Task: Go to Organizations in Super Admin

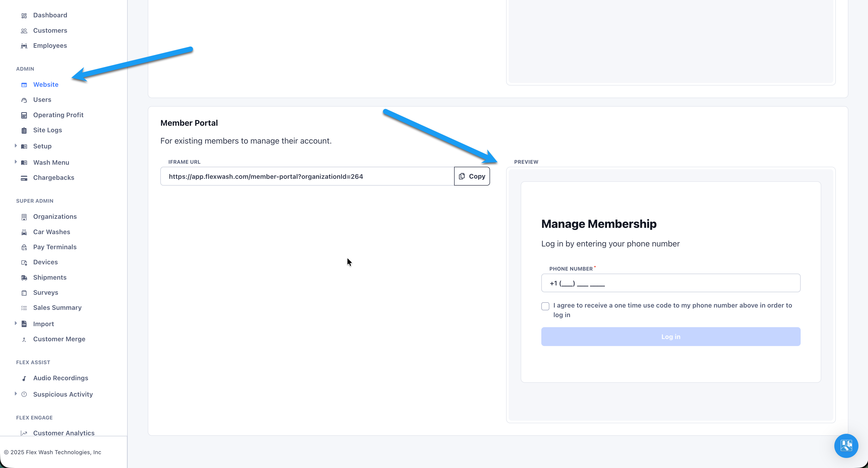Action: (x=55, y=217)
